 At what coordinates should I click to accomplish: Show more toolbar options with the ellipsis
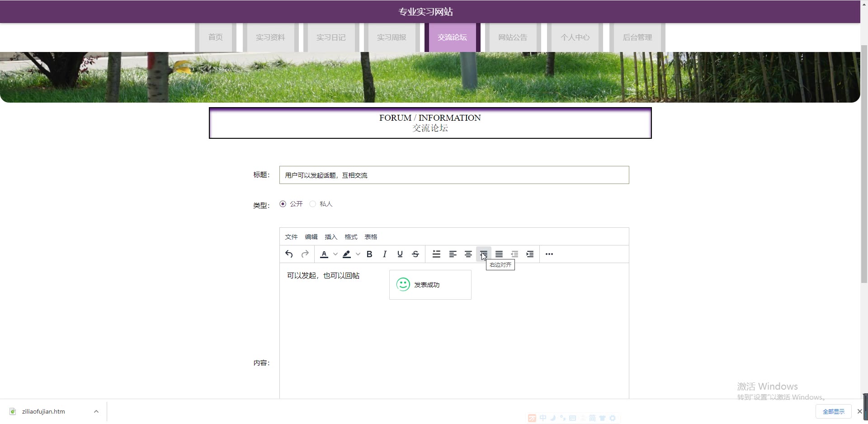tap(549, 254)
